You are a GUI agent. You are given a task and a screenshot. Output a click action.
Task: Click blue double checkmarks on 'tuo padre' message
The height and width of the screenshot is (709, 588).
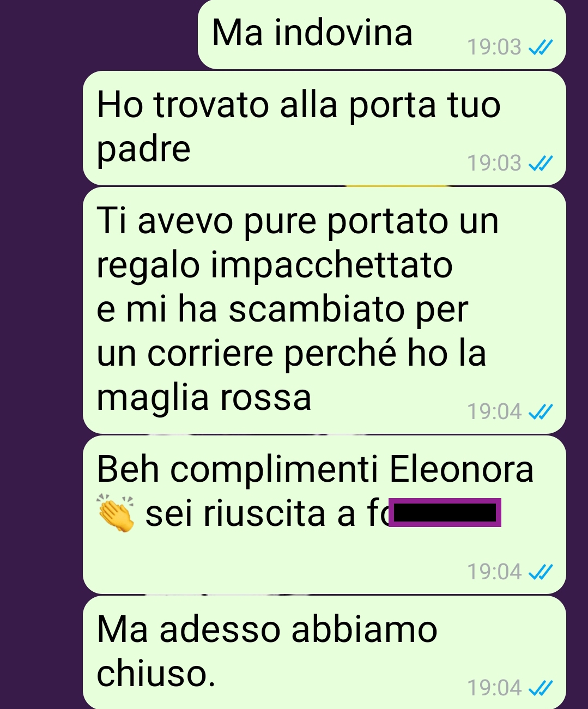point(541,163)
